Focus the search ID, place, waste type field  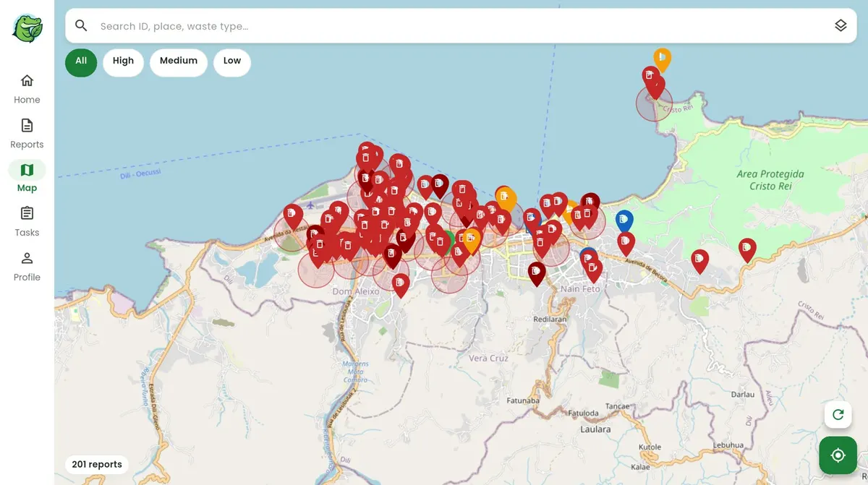click(x=460, y=26)
